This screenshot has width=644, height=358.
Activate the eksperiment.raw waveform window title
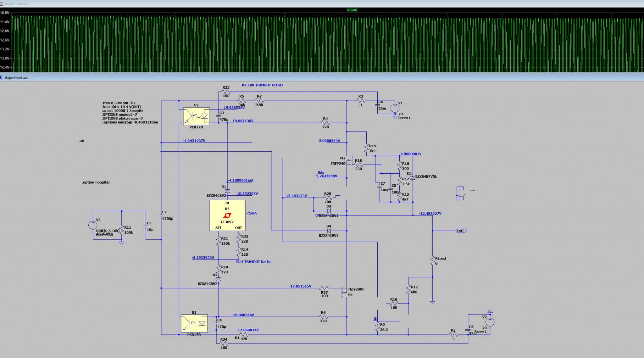point(16,4)
